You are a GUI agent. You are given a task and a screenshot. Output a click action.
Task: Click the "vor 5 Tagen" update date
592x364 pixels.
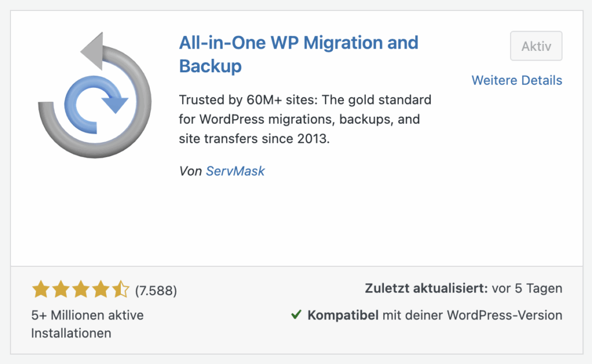(527, 288)
